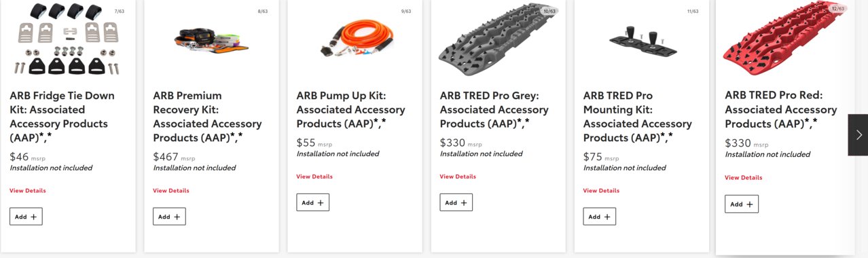This screenshot has height=258, width=868.
Task: View Details for TRED Pro Grey
Action: pyautogui.click(x=458, y=177)
